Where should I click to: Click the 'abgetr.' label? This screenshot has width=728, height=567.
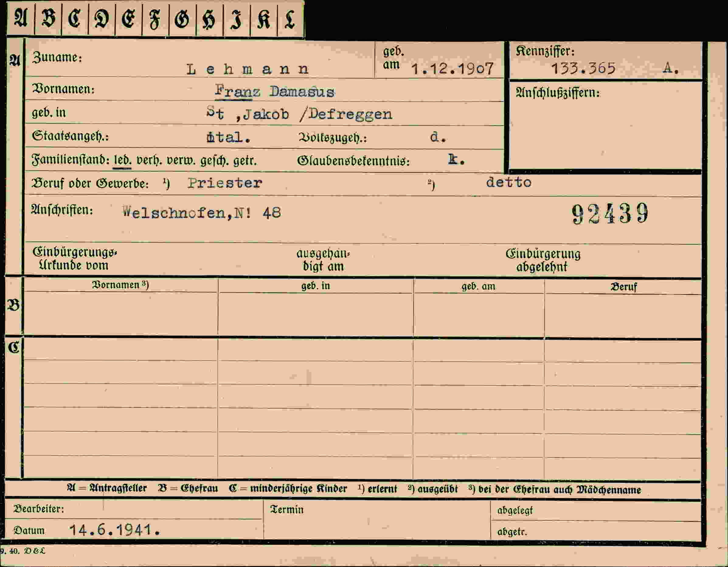pyautogui.click(x=512, y=532)
